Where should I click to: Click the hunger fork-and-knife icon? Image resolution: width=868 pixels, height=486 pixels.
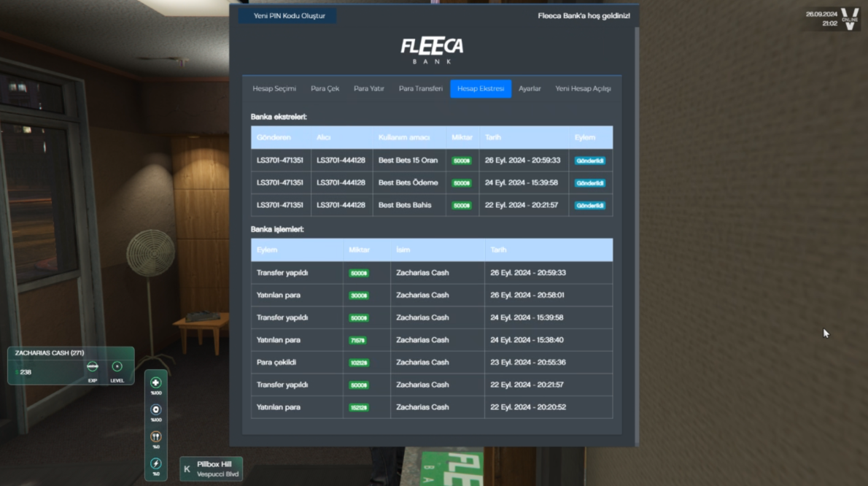tap(155, 436)
